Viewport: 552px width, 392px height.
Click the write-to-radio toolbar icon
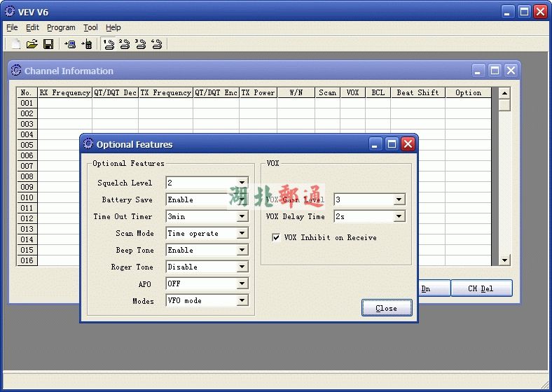[x=87, y=44]
